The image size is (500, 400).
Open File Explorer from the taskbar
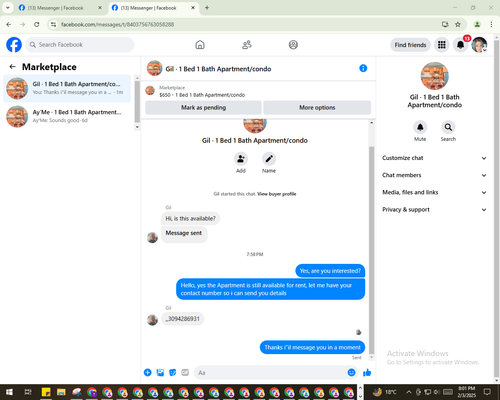(61, 392)
